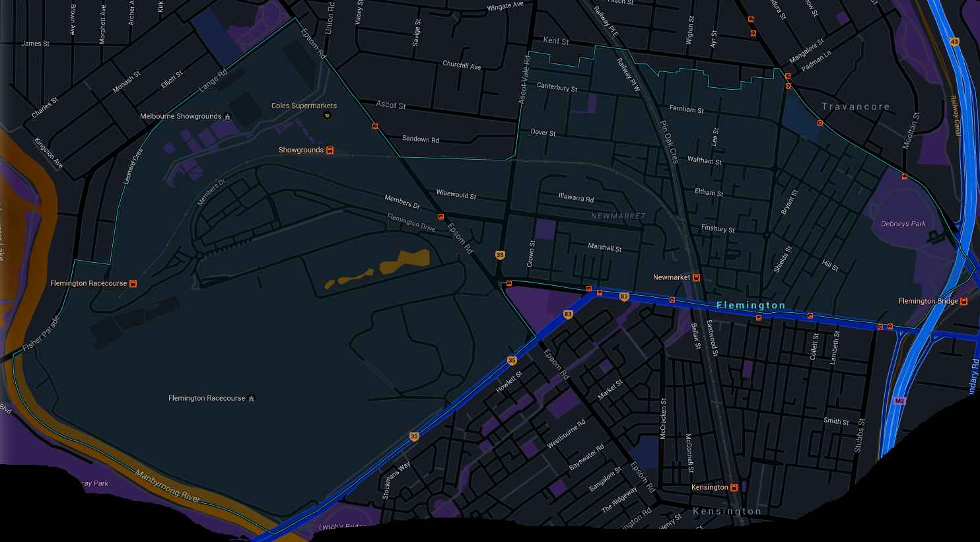The height and width of the screenshot is (542, 980).
Task: Click the station marker near Debneys Park
Action: tap(903, 176)
